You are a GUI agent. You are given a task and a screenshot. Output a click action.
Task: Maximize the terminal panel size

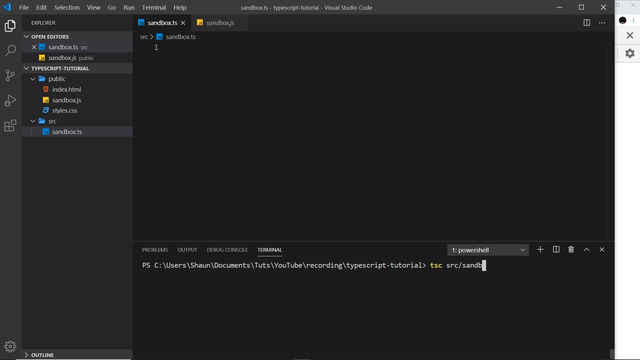(x=587, y=249)
